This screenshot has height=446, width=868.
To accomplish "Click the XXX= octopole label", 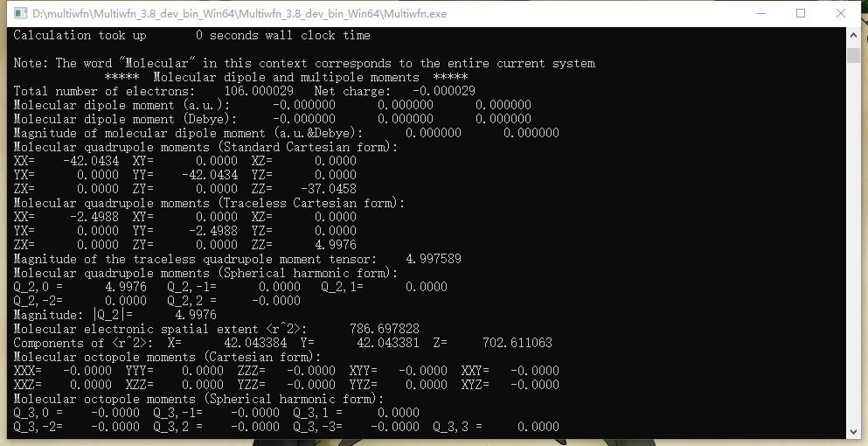I will (x=28, y=371).
